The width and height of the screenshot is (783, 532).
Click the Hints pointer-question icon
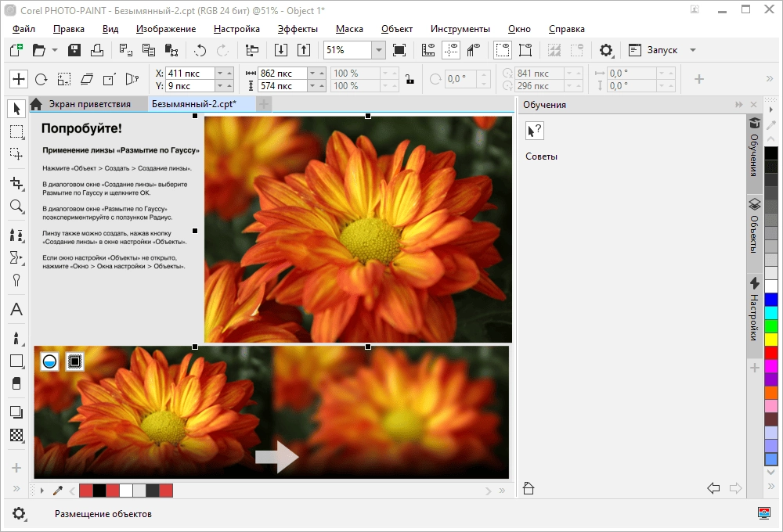point(534,131)
